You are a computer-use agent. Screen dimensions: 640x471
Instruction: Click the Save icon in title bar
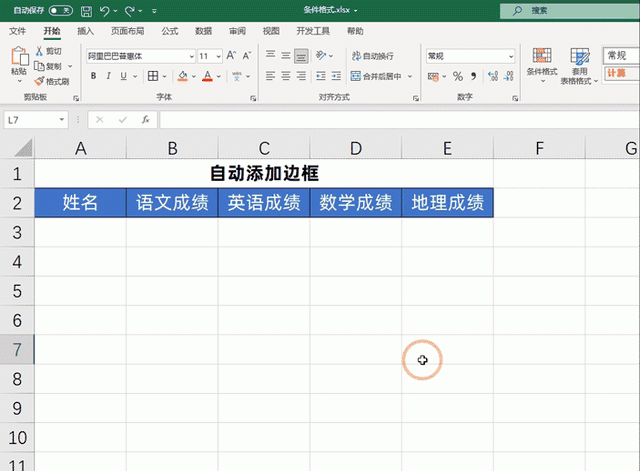86,11
